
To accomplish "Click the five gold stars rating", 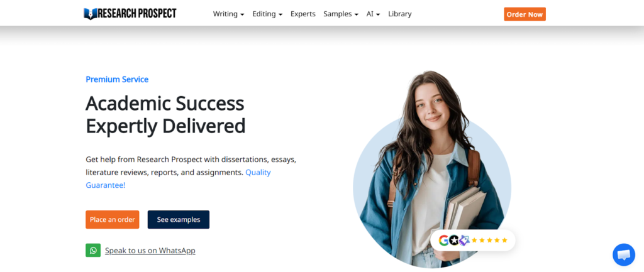I will coord(489,240).
